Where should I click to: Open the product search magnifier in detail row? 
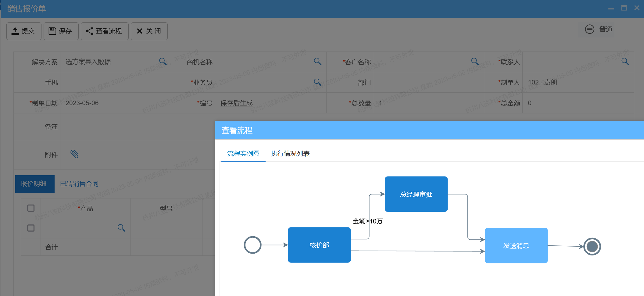click(121, 228)
